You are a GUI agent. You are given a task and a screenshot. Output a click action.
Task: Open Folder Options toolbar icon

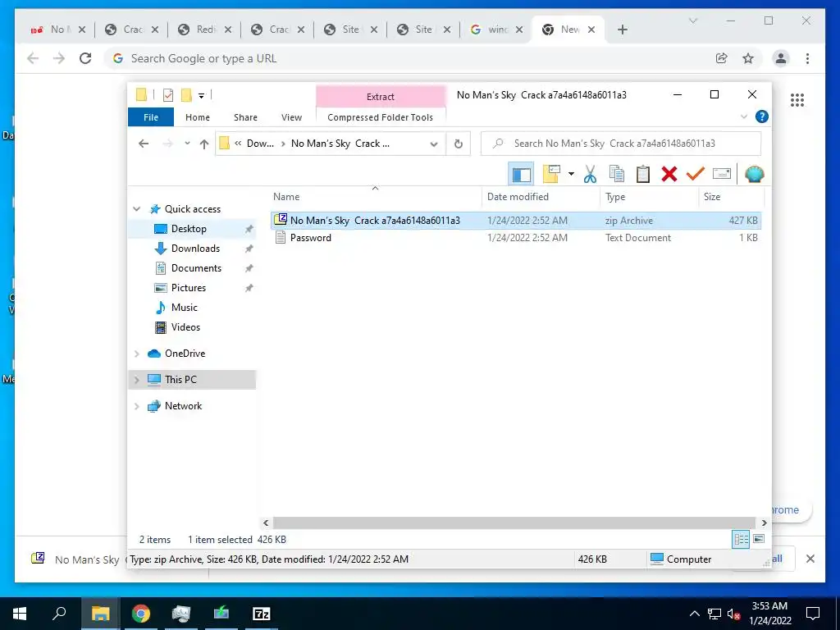click(x=551, y=174)
